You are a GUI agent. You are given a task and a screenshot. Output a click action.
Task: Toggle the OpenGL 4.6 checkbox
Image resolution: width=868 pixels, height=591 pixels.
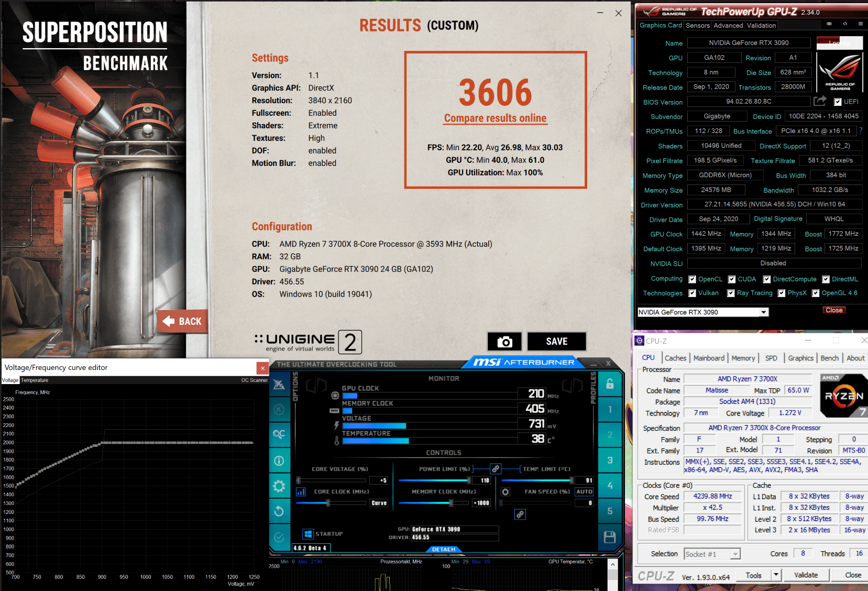(816, 293)
